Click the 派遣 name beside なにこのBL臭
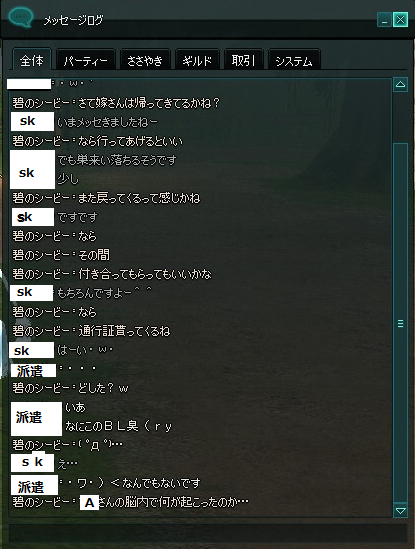415x549 pixels. 36,418
